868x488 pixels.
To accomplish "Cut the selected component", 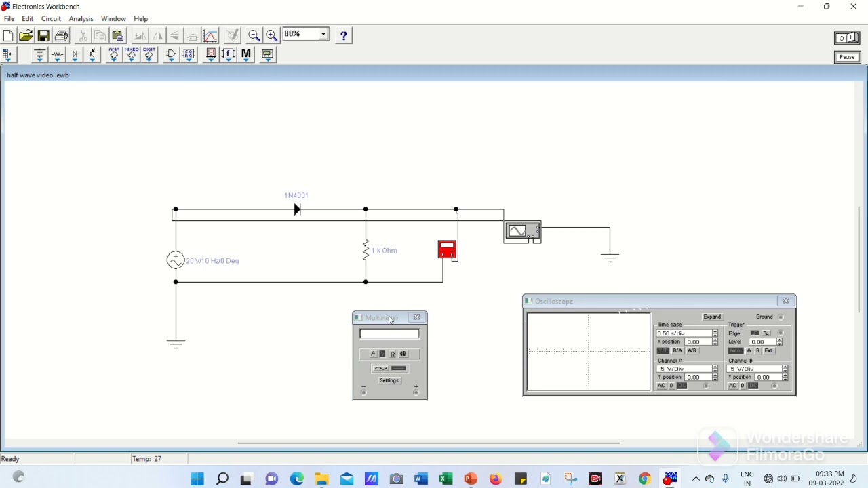I will click(x=83, y=35).
